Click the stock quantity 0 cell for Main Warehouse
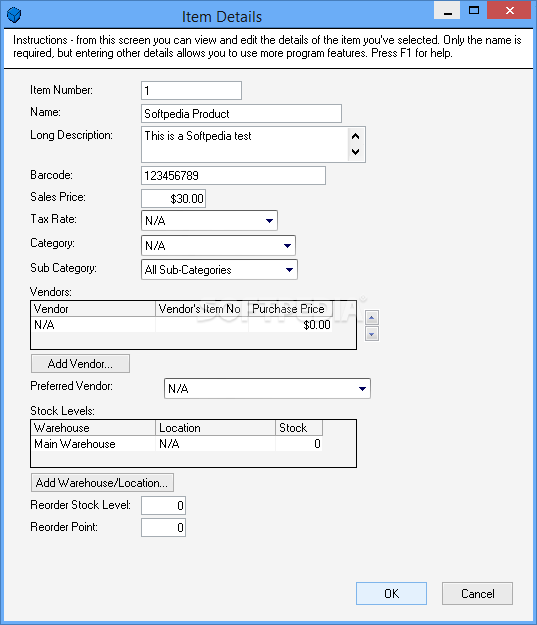The width and height of the screenshot is (537, 625). click(x=299, y=444)
